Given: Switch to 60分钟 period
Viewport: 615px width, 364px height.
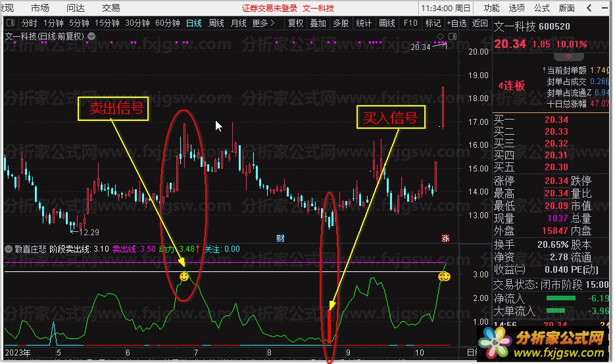Looking at the screenshot, I should [168, 23].
